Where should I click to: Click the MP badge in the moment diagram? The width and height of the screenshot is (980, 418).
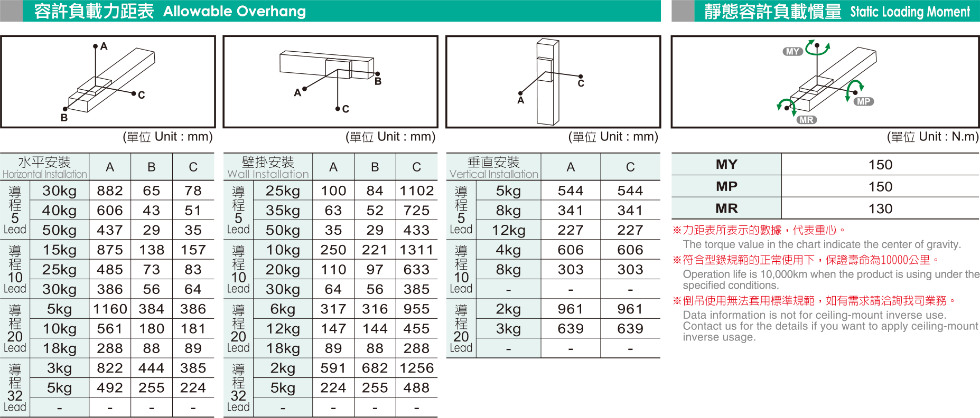[x=863, y=101]
